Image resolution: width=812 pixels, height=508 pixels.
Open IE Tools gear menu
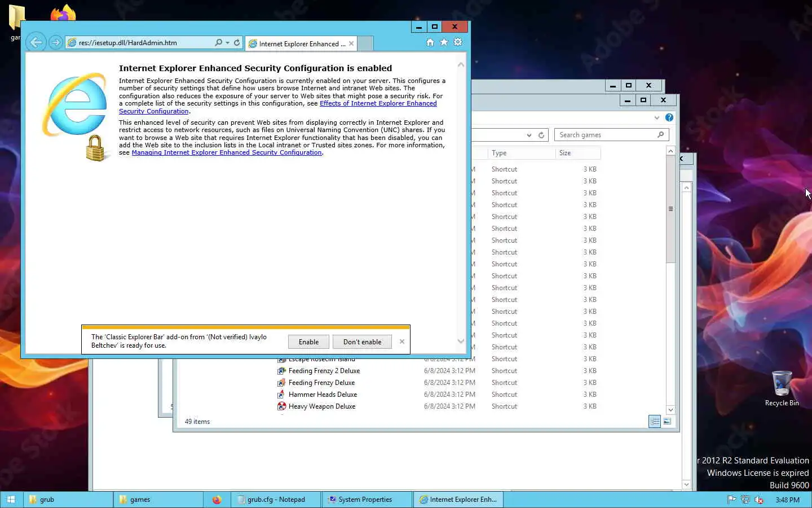(458, 42)
